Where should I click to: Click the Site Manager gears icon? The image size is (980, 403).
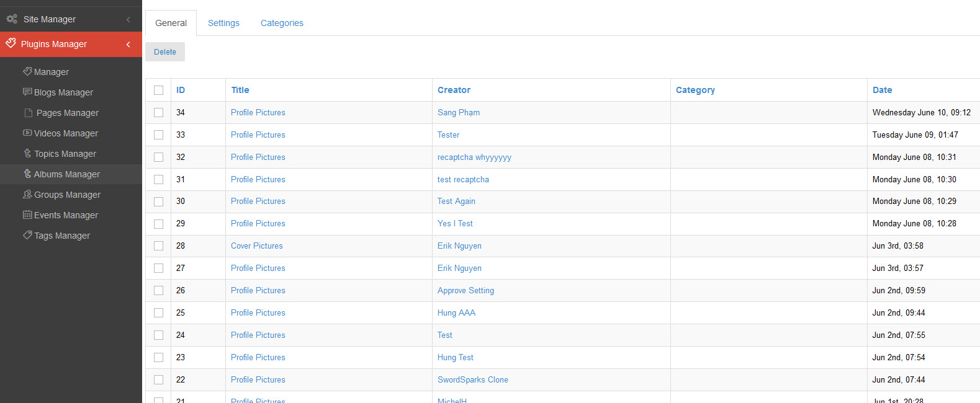coord(12,19)
